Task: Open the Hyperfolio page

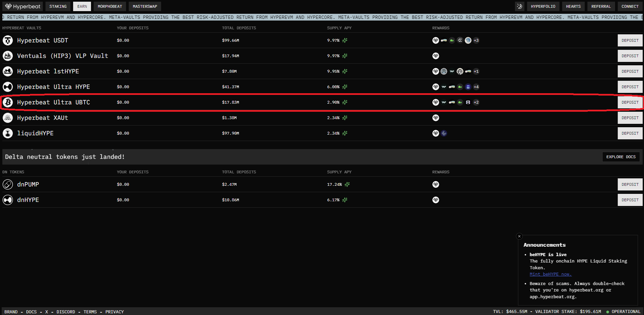Action: pos(543,6)
